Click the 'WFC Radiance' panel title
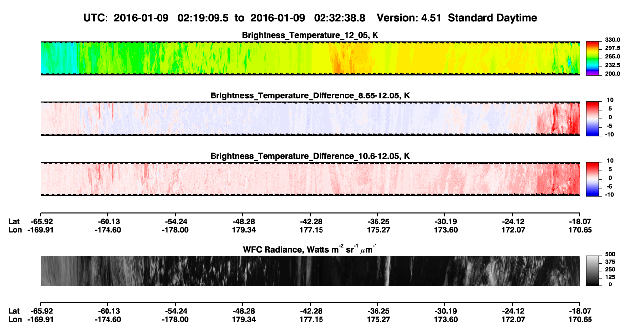The width and height of the screenshot is (644, 330). pyautogui.click(x=310, y=249)
